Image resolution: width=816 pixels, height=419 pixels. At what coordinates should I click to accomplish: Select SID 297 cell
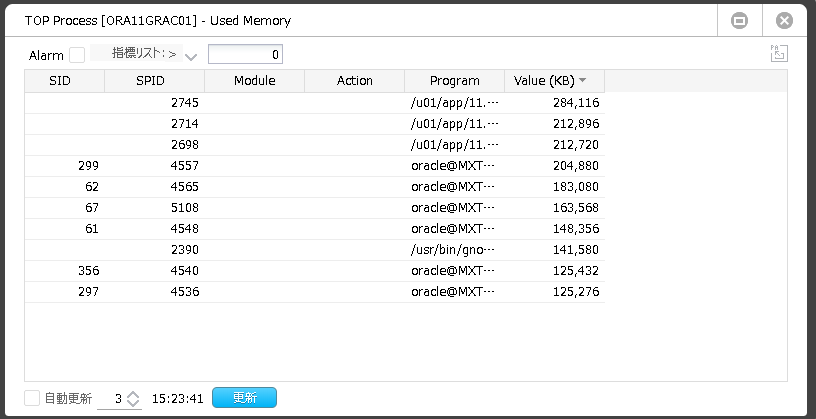tap(65, 292)
